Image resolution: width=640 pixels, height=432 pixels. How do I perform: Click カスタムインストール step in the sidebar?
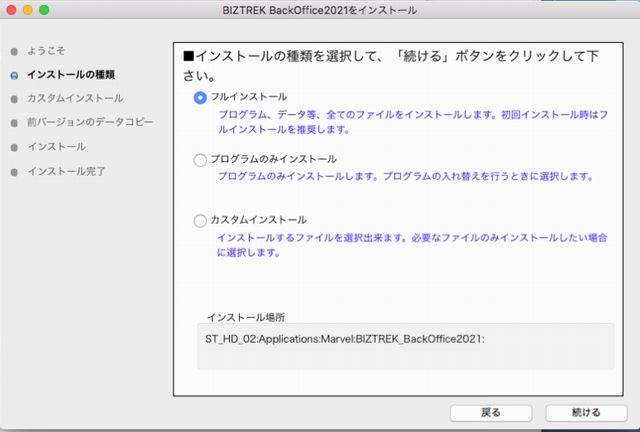[75, 98]
